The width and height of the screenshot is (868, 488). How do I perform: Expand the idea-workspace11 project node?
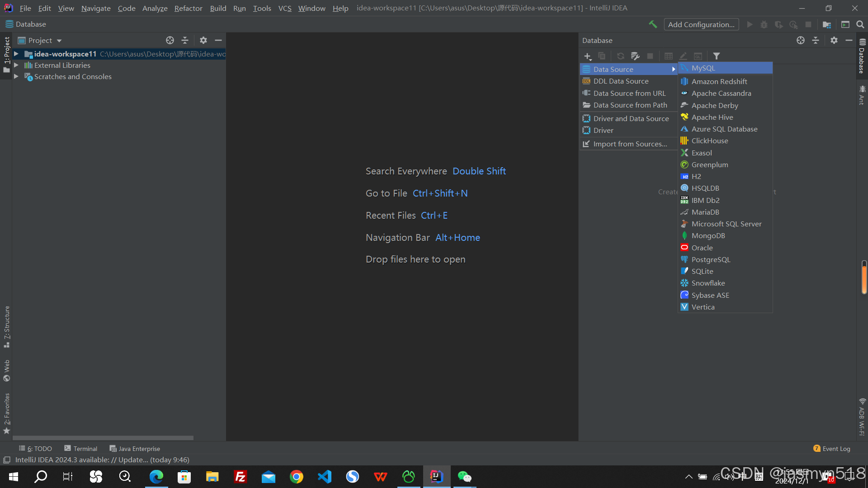click(16, 54)
